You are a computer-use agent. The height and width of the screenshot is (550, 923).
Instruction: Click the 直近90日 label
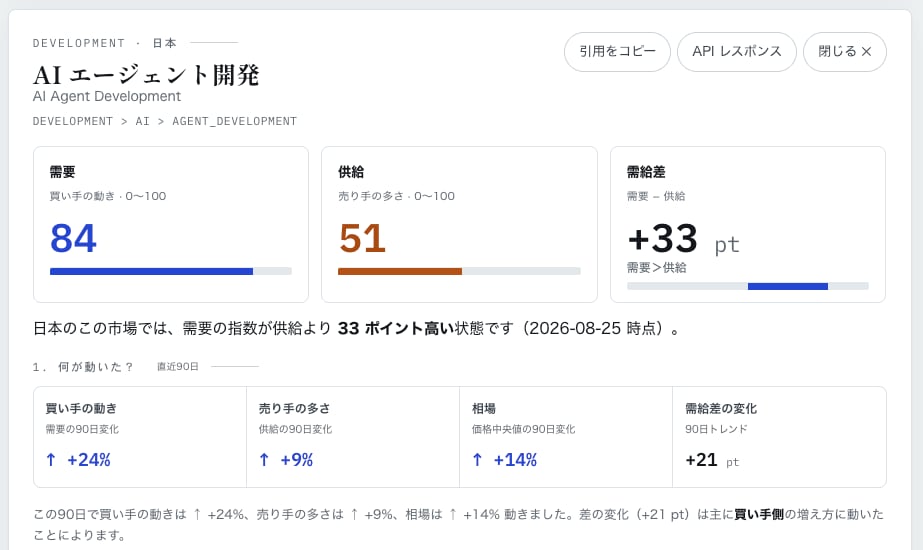(178, 367)
